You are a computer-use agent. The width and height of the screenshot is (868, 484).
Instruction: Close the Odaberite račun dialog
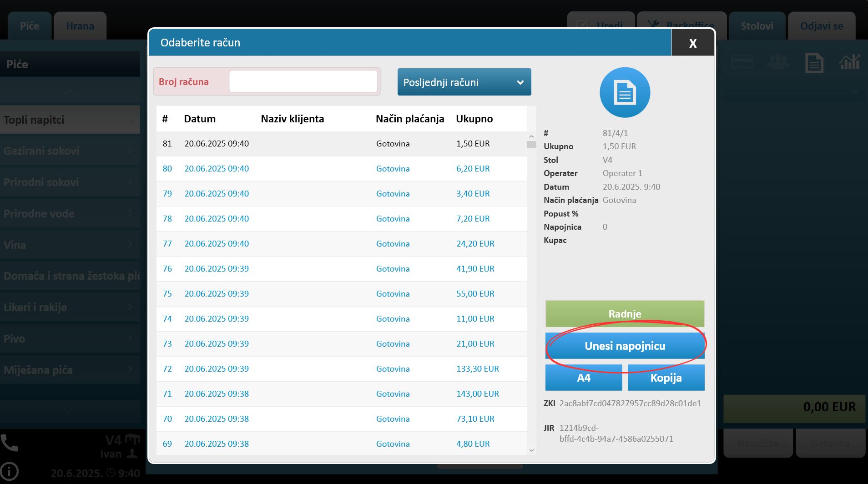click(x=692, y=43)
